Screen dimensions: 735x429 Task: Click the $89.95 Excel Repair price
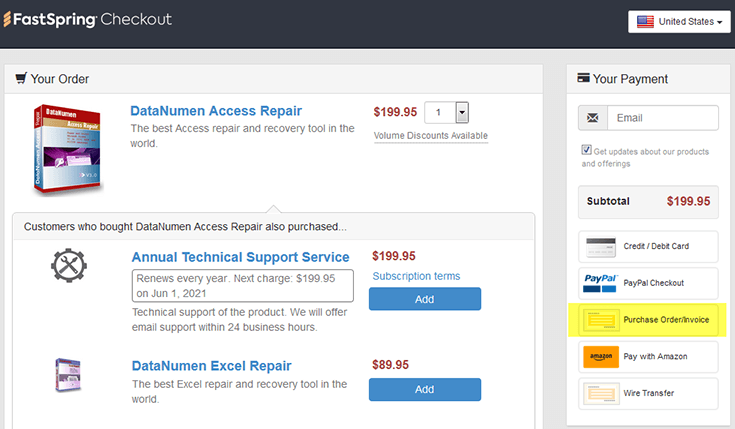pos(390,365)
